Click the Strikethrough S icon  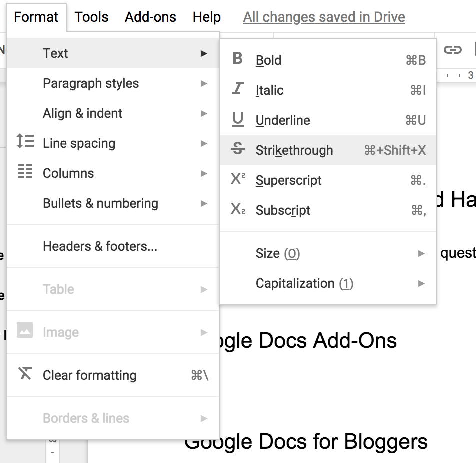click(x=238, y=149)
